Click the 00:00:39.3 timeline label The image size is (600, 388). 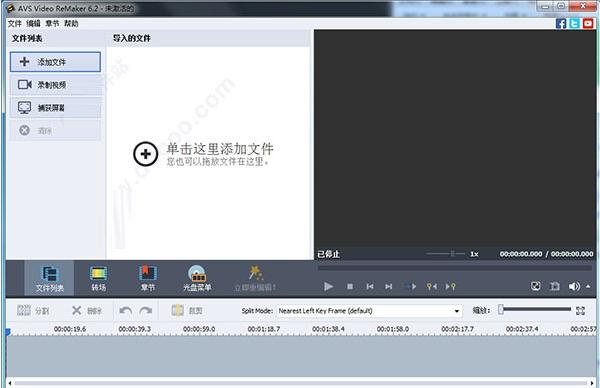(x=134, y=329)
